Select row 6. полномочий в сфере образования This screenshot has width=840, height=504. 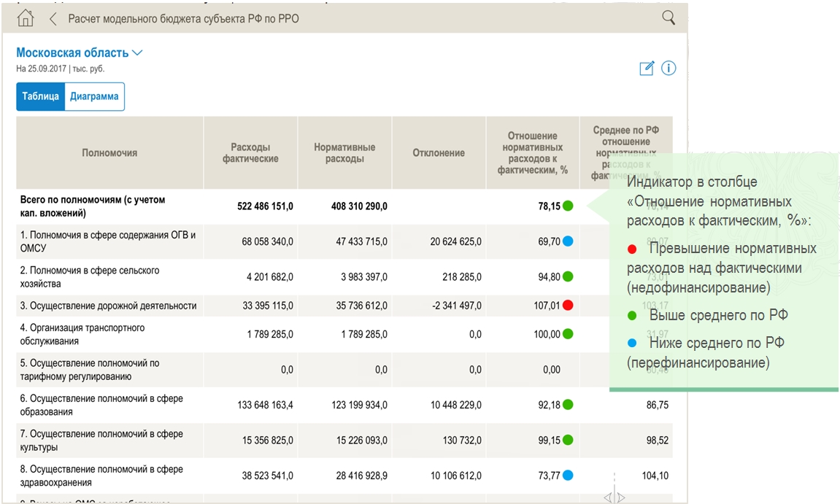[x=344, y=405]
